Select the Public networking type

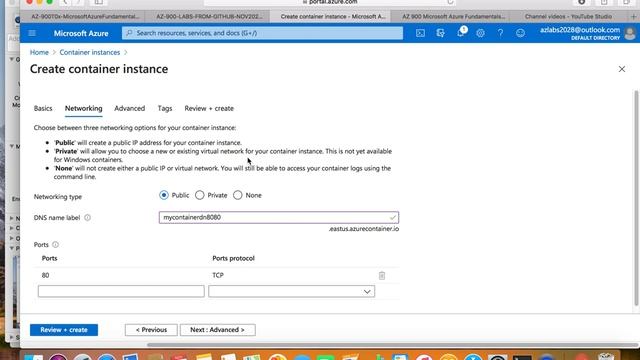click(x=164, y=195)
